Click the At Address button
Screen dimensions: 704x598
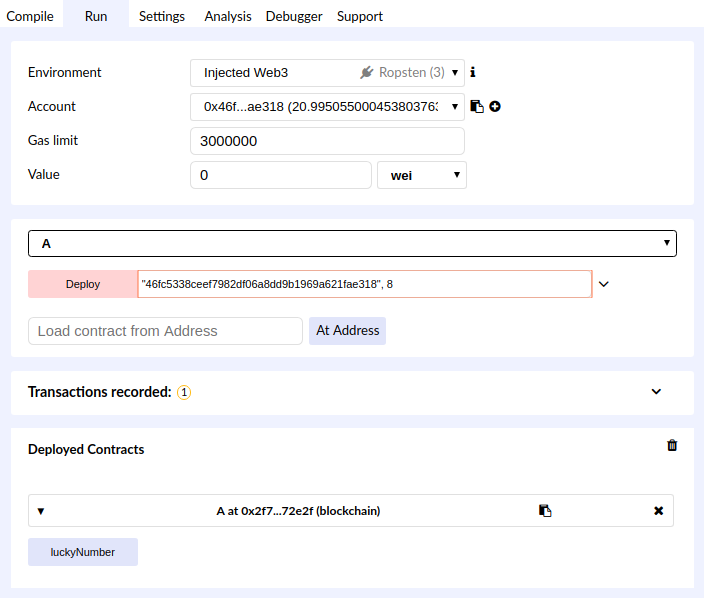(347, 331)
